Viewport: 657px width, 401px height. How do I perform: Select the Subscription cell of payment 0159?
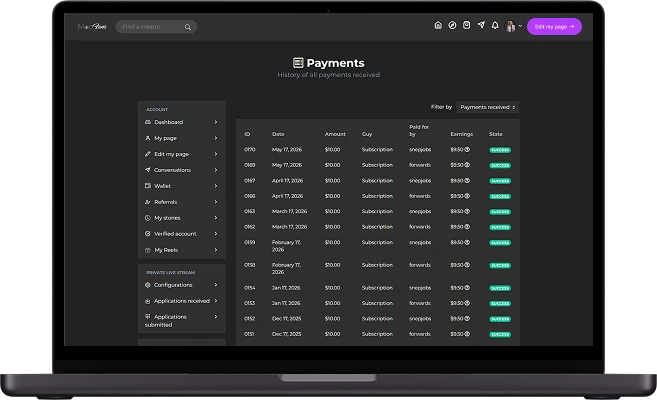click(x=378, y=243)
